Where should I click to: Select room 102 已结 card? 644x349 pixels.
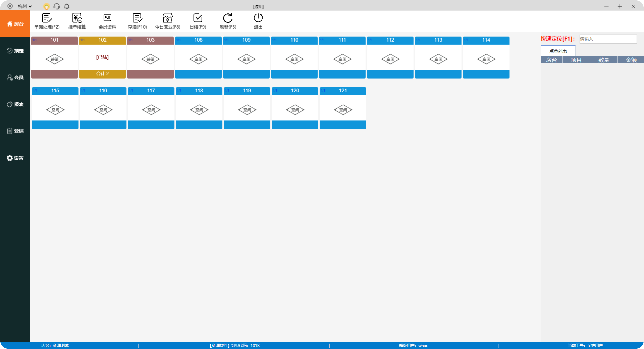[x=102, y=57]
